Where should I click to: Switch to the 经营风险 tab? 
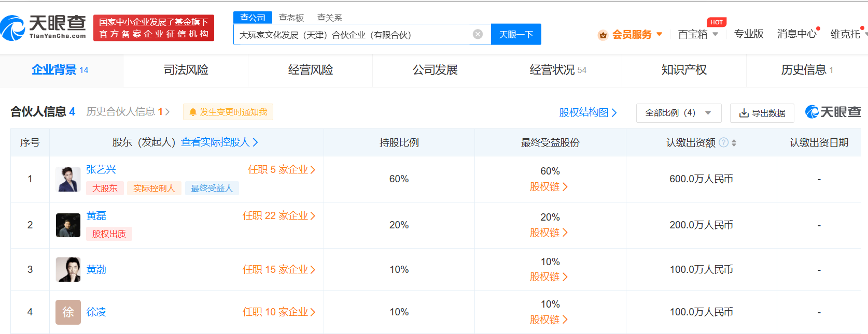310,70
